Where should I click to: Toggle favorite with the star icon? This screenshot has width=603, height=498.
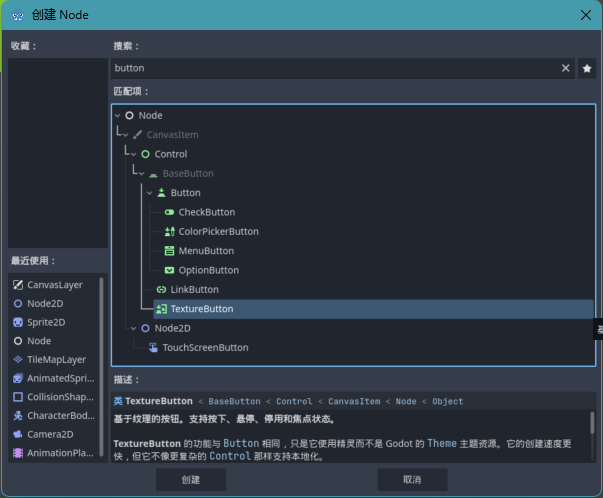point(587,68)
